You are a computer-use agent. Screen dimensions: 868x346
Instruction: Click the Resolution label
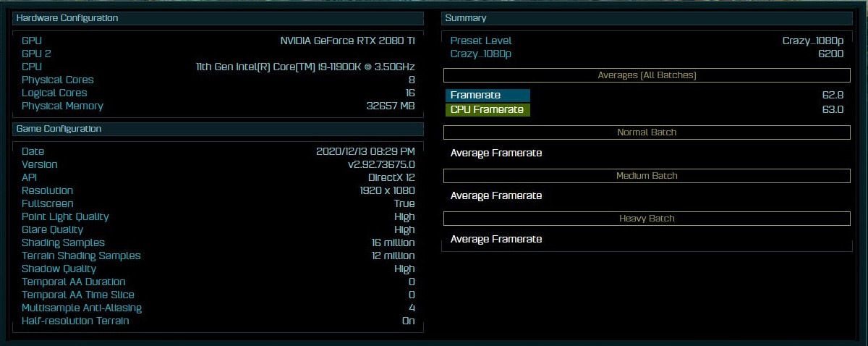[x=47, y=190]
